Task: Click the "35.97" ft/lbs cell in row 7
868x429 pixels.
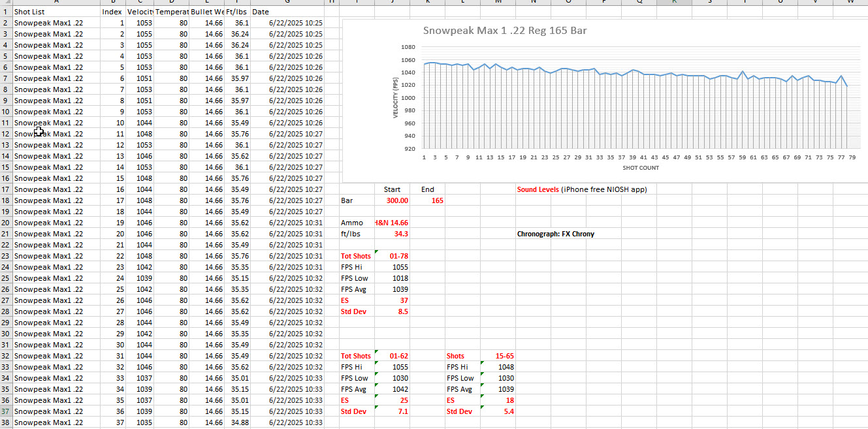Action: (236, 78)
